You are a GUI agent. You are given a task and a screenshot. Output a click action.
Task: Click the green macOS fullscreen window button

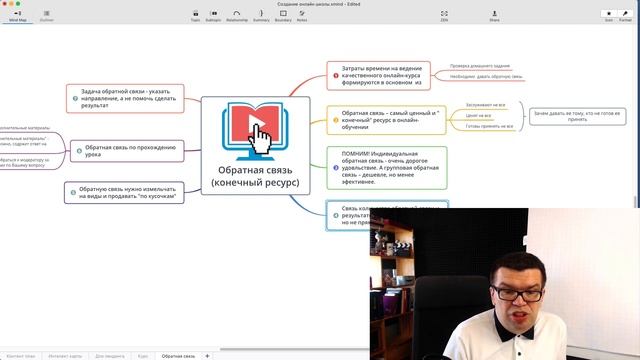tap(18, 4)
